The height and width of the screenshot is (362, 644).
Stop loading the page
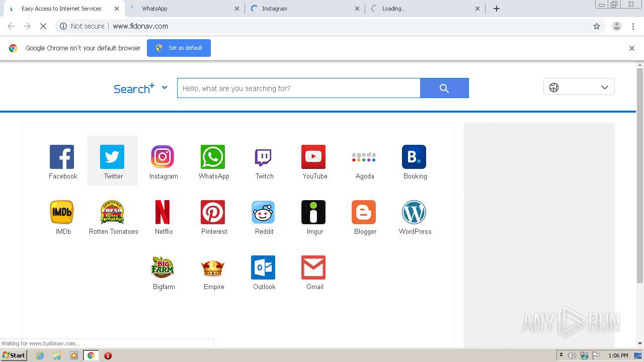43,26
